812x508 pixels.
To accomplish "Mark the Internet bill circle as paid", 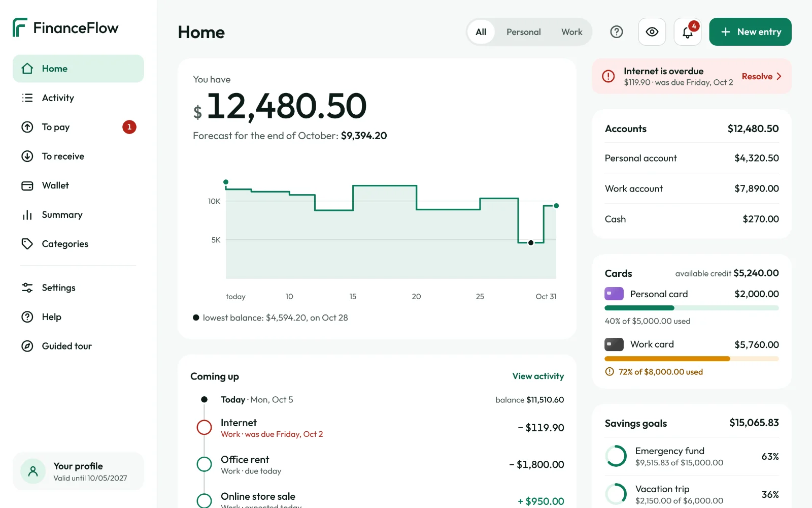I will (204, 427).
